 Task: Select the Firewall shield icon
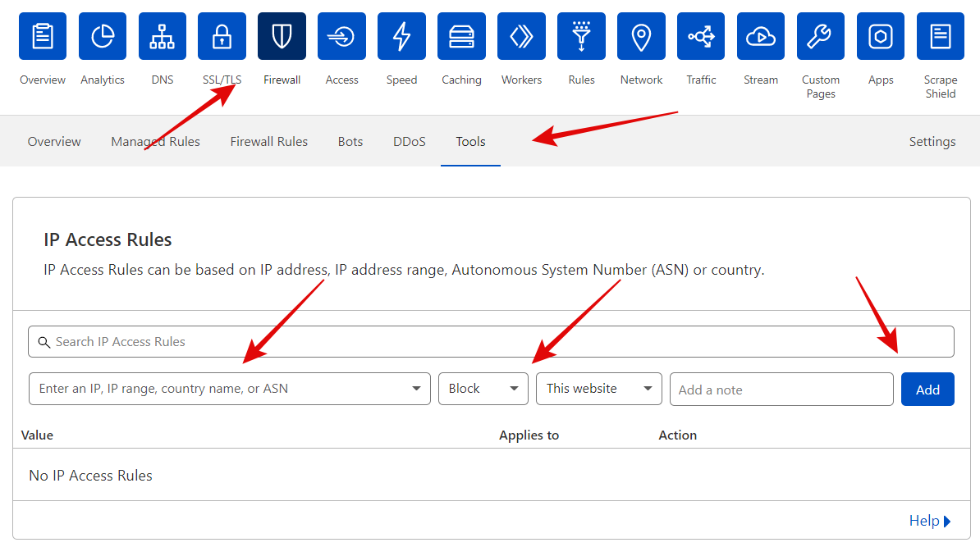pos(282,36)
